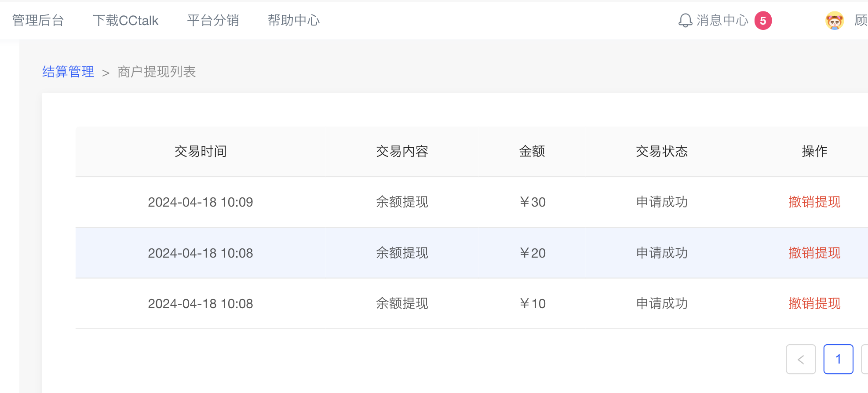Screen dimensions: 868x393
Task: Click the 交易内容 column header
Action: 402,151
